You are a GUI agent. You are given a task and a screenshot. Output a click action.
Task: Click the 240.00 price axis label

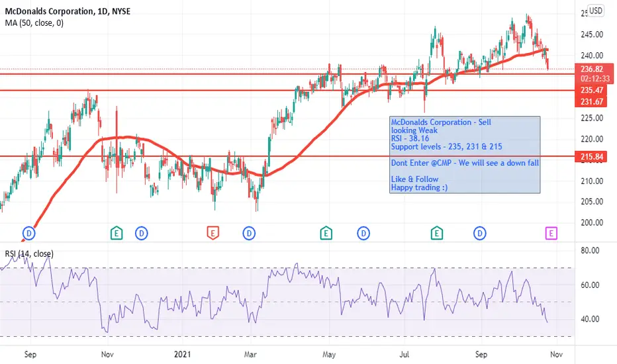coord(592,56)
